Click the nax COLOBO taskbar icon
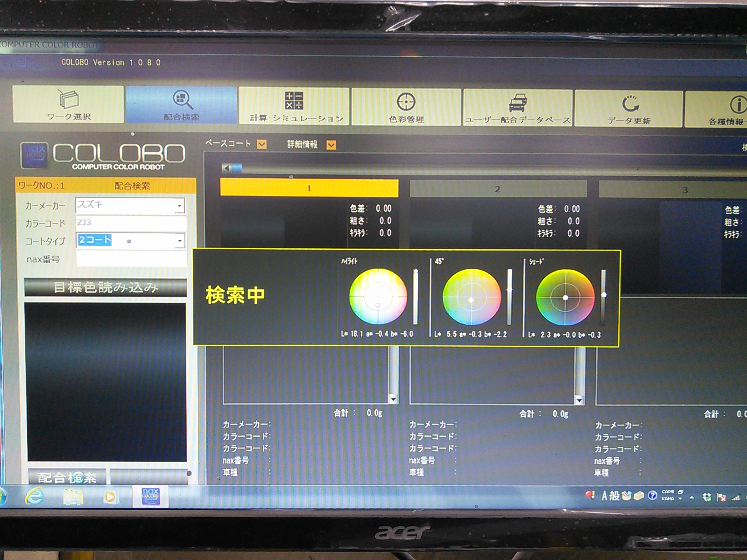The image size is (747, 560). 150,496
